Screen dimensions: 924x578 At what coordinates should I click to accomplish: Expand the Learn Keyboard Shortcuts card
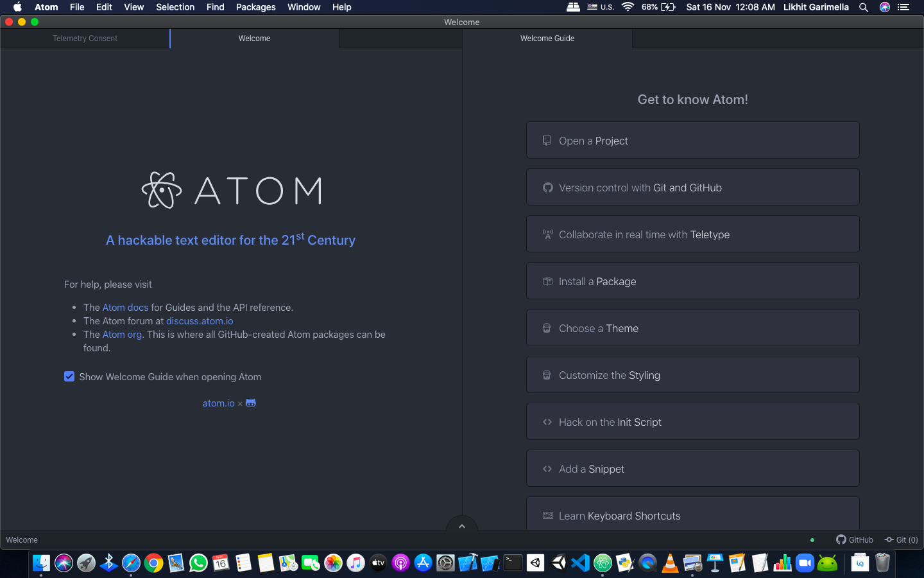(x=692, y=514)
